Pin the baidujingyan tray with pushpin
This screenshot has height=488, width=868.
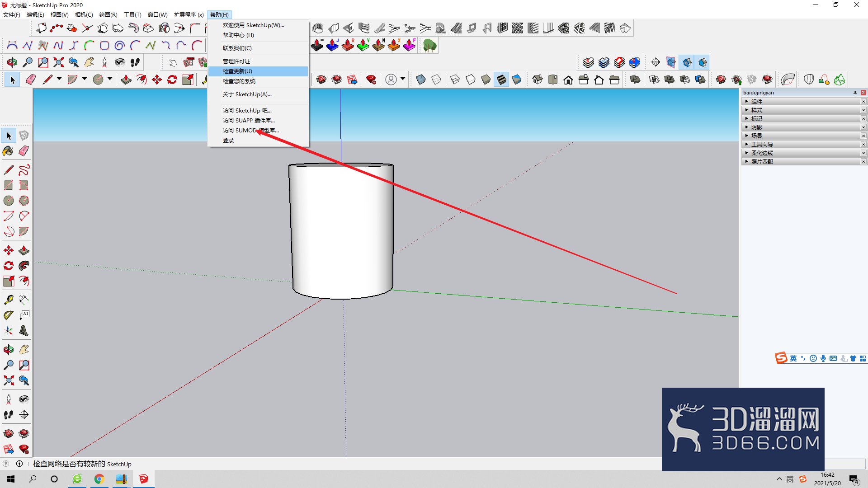tap(855, 93)
